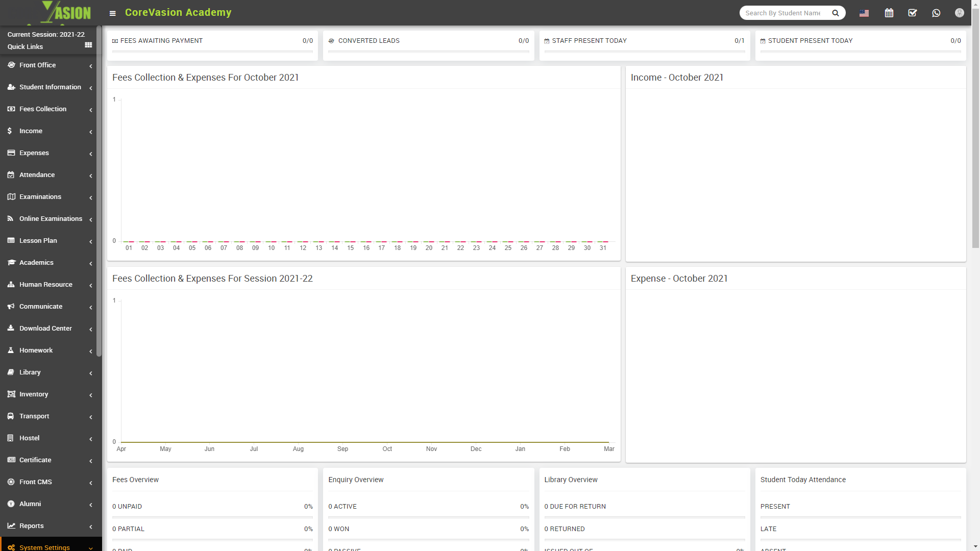
Task: Open the WhatsApp chat icon
Action: 936,13
